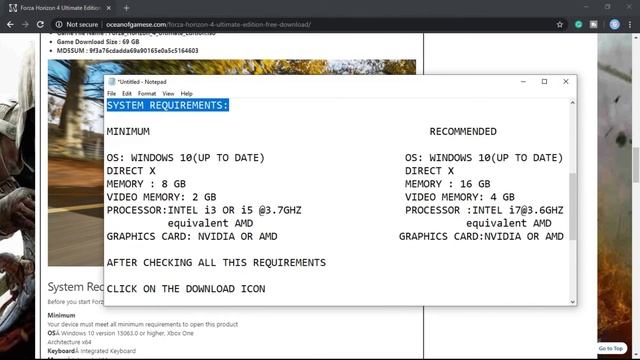Maximize the Notepad window

pos(544,82)
